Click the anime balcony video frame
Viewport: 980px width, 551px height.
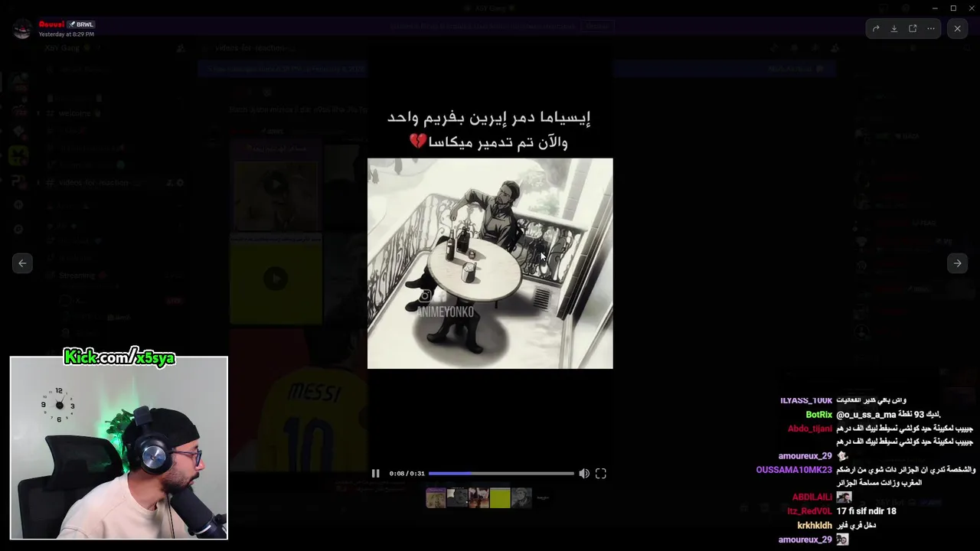coord(490,263)
